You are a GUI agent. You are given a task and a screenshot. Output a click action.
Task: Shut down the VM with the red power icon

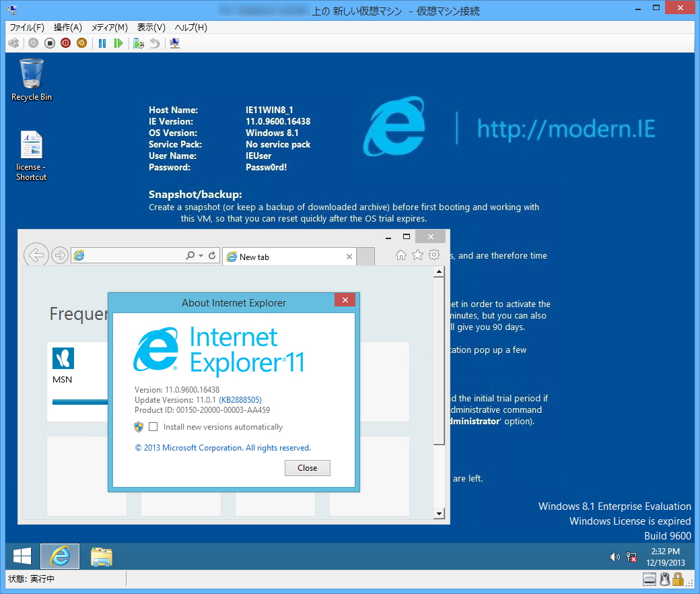click(65, 42)
